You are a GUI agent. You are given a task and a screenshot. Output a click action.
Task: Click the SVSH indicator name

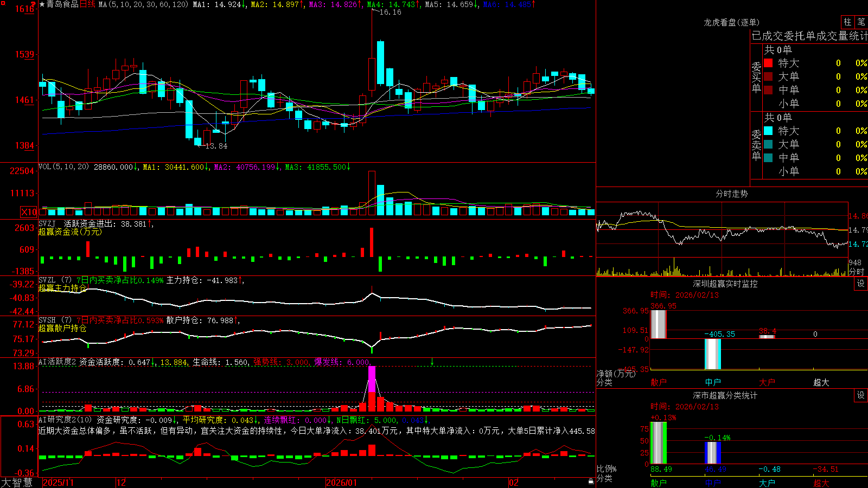[47, 320]
